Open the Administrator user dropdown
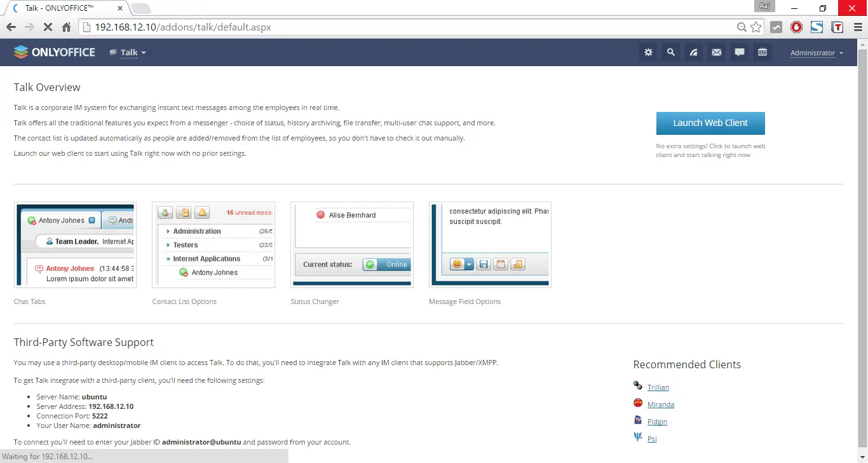This screenshot has width=868, height=463. click(x=817, y=53)
